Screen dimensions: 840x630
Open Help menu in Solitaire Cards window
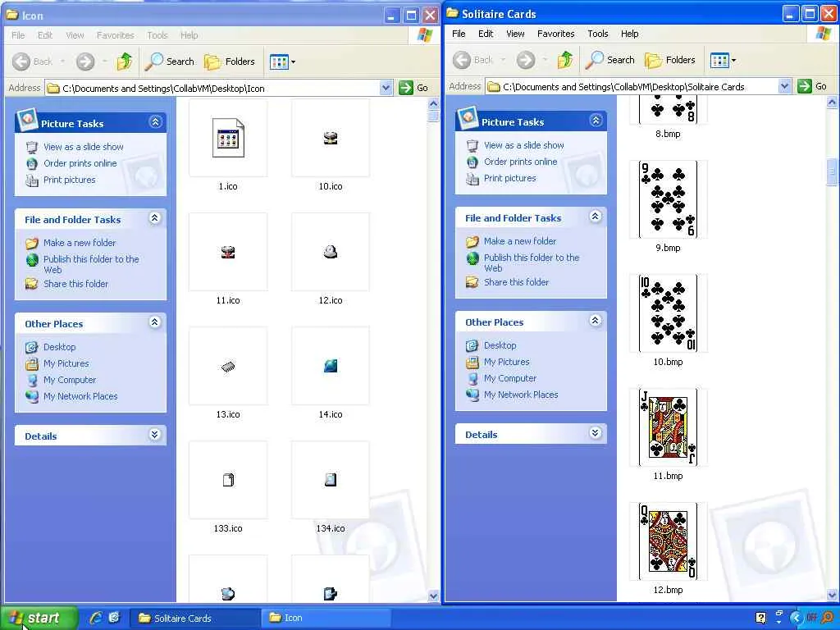tap(629, 34)
